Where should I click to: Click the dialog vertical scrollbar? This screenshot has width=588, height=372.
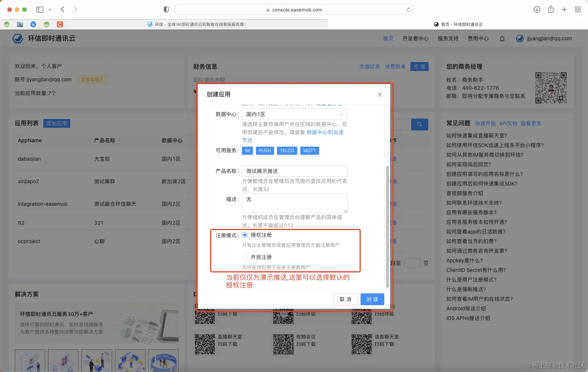click(388, 227)
